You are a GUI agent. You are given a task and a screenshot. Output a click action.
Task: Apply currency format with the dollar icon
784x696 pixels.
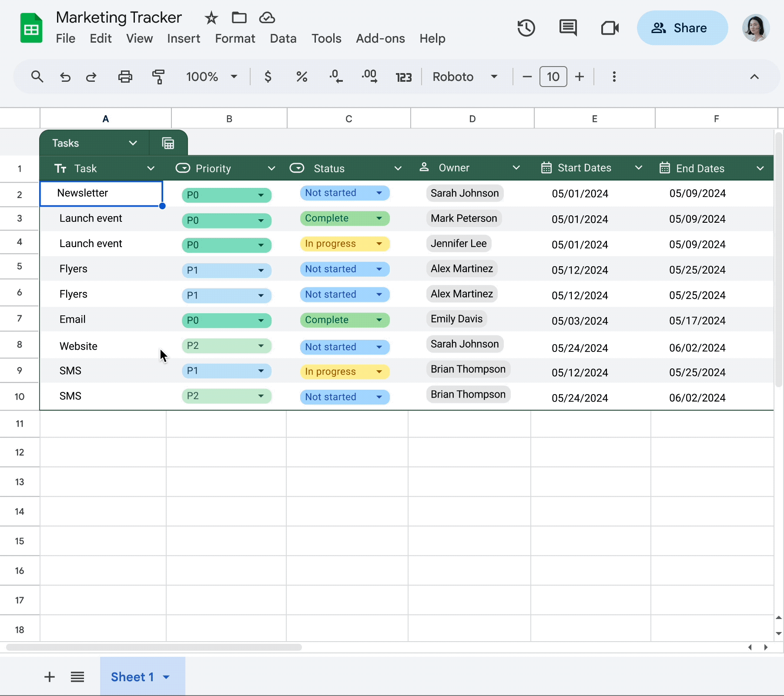tap(268, 77)
